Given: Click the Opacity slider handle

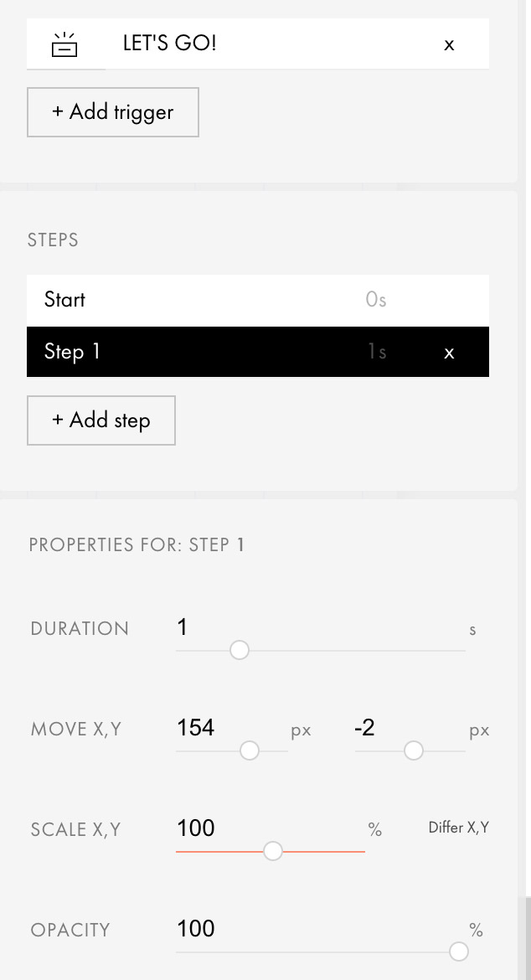Looking at the screenshot, I should (x=458, y=952).
